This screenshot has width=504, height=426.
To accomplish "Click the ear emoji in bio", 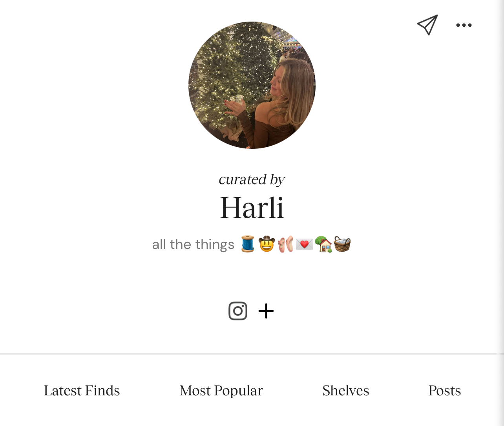I will tap(286, 244).
